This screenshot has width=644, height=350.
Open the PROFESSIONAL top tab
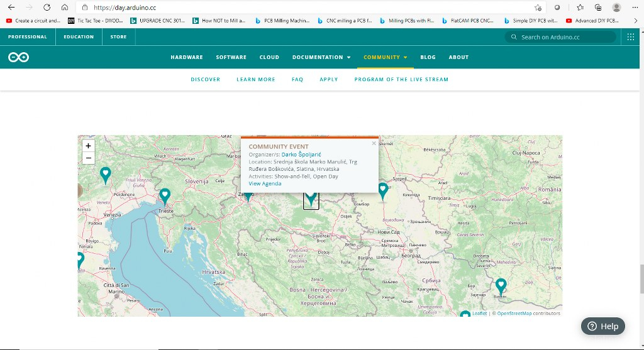[28, 37]
